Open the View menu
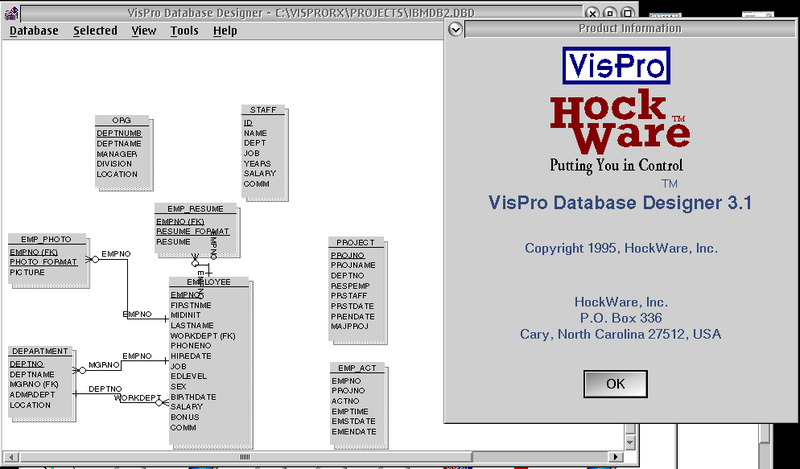 coord(144,31)
